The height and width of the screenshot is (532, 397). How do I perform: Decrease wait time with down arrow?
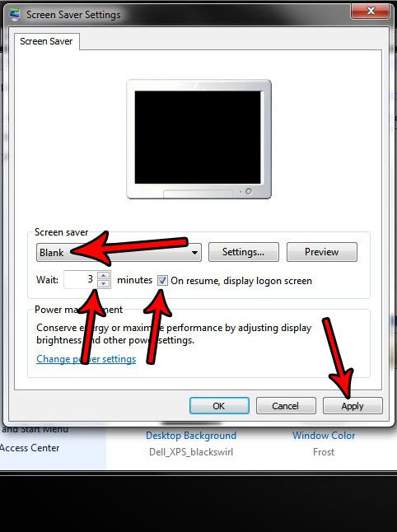tap(104, 284)
